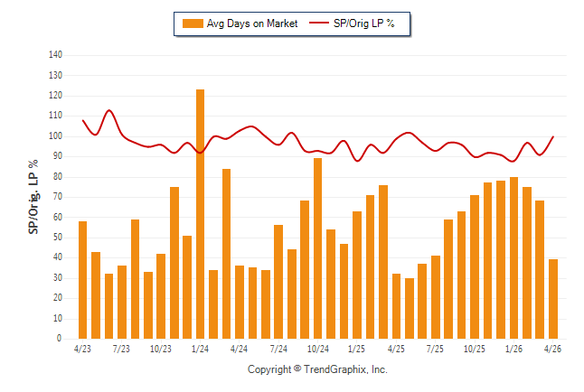Open the Copyright TrendGraphix, Inc. text
This screenshot has width=584, height=392.
point(317,369)
